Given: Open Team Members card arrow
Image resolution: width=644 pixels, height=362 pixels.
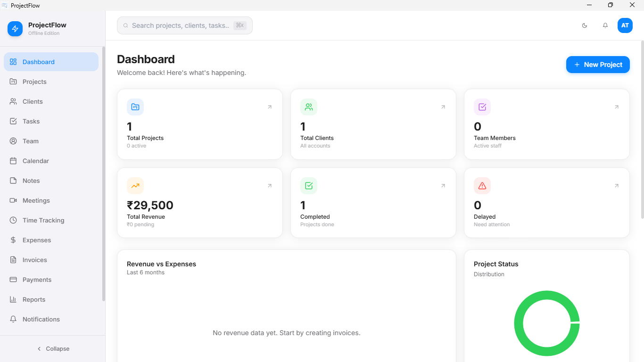Looking at the screenshot, I should point(617,107).
